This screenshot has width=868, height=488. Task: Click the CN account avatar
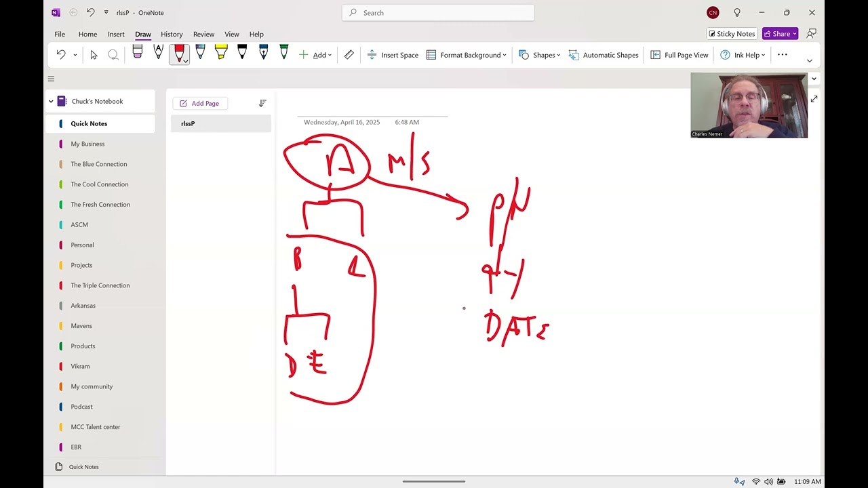coord(713,12)
